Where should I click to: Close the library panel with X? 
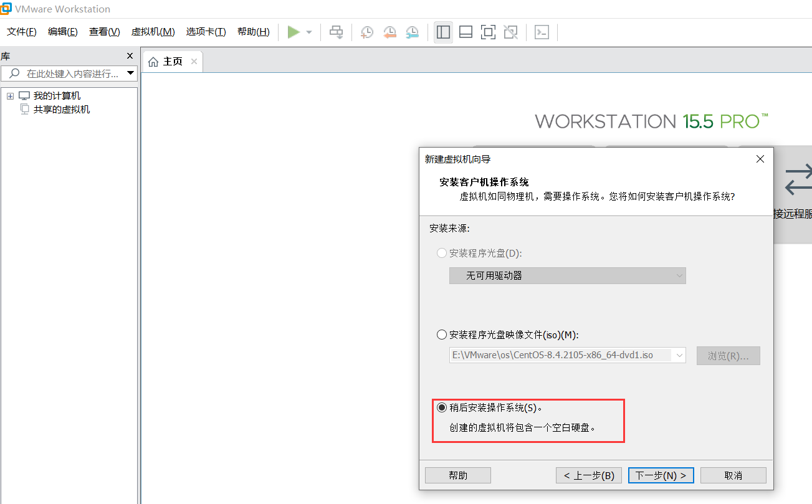click(x=130, y=55)
